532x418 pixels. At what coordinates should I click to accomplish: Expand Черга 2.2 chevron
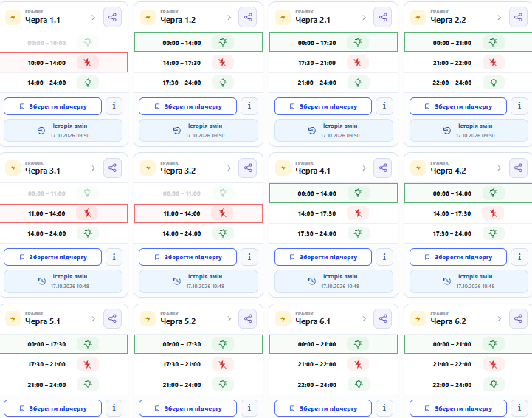coord(499,17)
